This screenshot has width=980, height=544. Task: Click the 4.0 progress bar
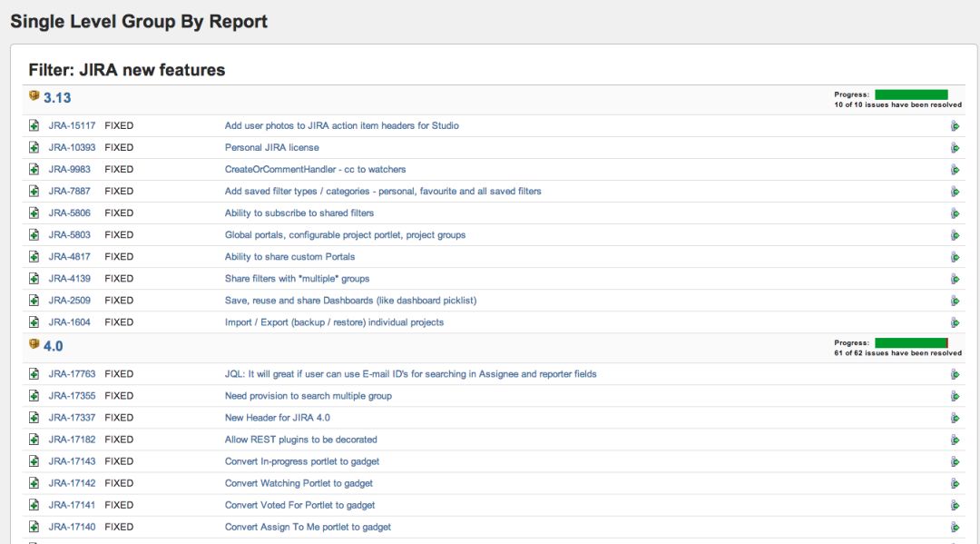click(x=911, y=342)
